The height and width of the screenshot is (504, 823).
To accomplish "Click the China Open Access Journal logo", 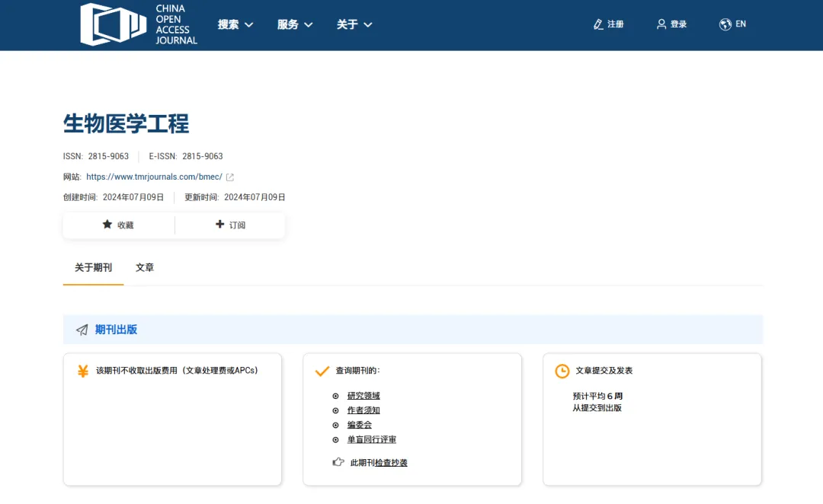I will (x=139, y=24).
